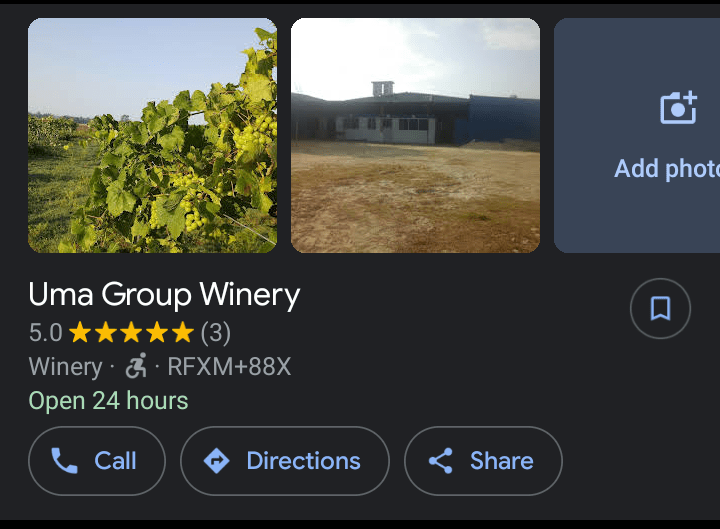Click the Add photo text label
This screenshot has height=529, width=720.
pyautogui.click(x=667, y=169)
